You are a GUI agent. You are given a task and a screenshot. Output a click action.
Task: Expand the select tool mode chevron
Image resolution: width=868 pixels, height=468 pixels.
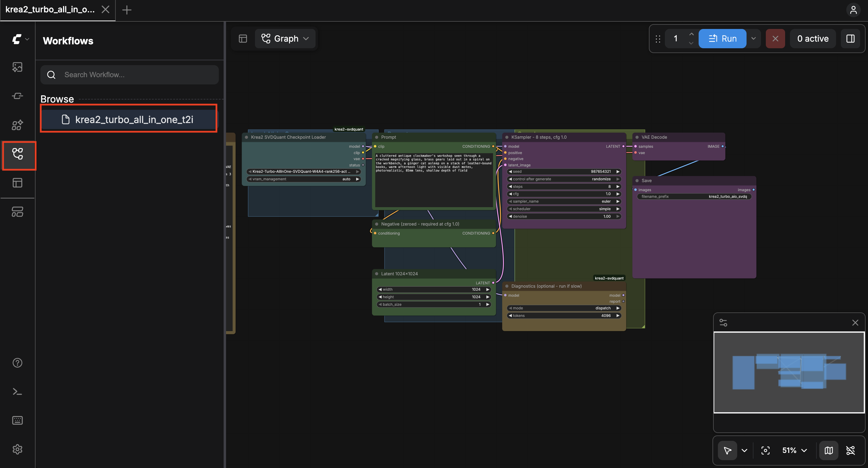[x=744, y=451]
